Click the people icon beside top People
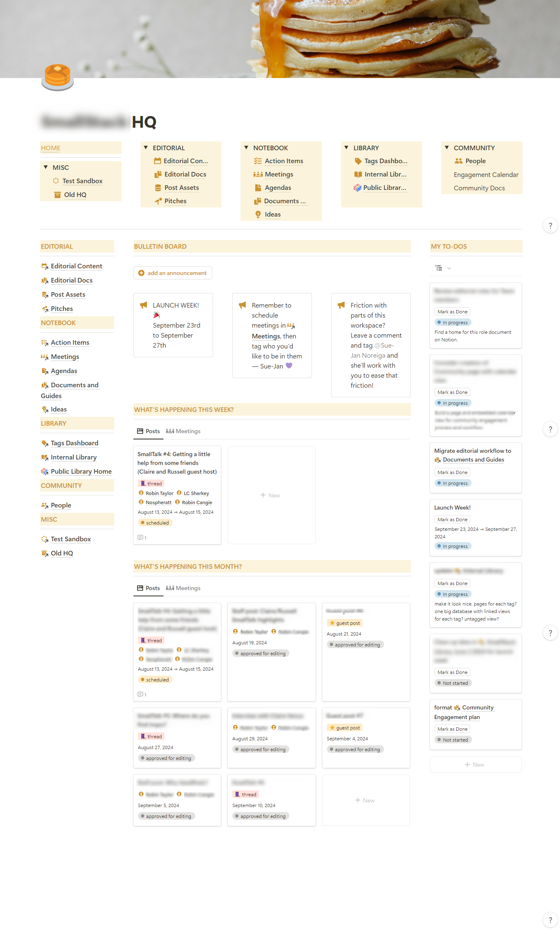Screen dimensions: 560x939 click(x=458, y=161)
